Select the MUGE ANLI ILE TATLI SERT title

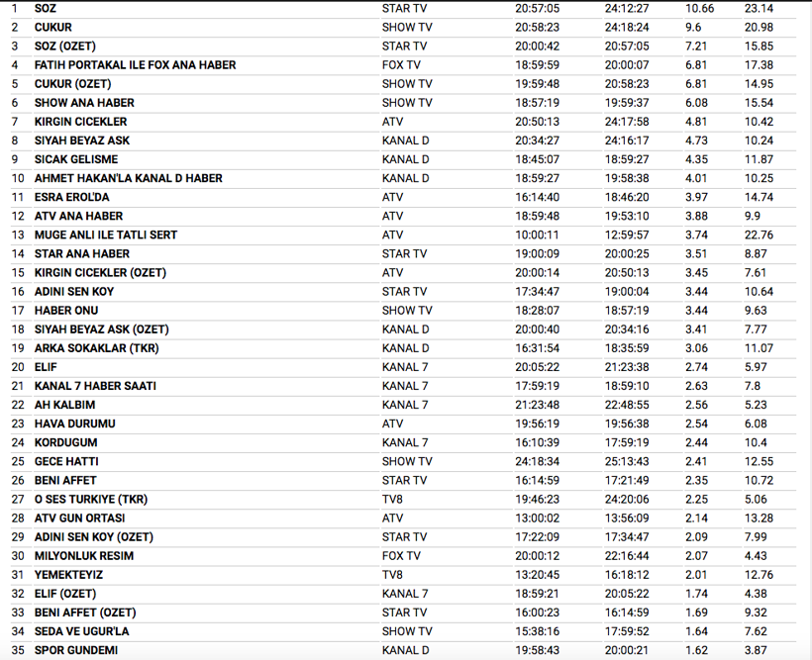(x=106, y=236)
